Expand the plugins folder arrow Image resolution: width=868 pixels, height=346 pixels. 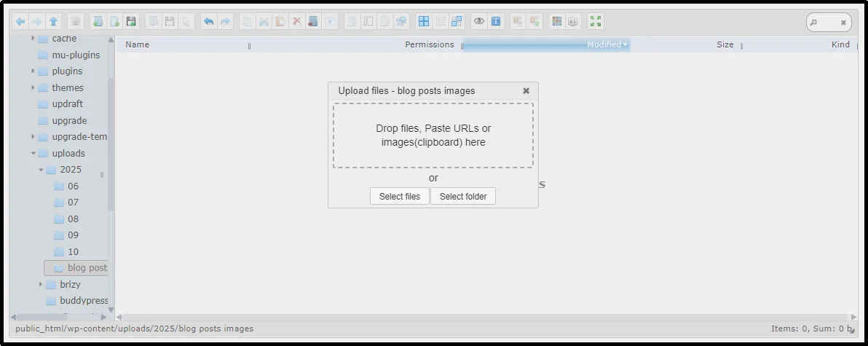coord(33,71)
